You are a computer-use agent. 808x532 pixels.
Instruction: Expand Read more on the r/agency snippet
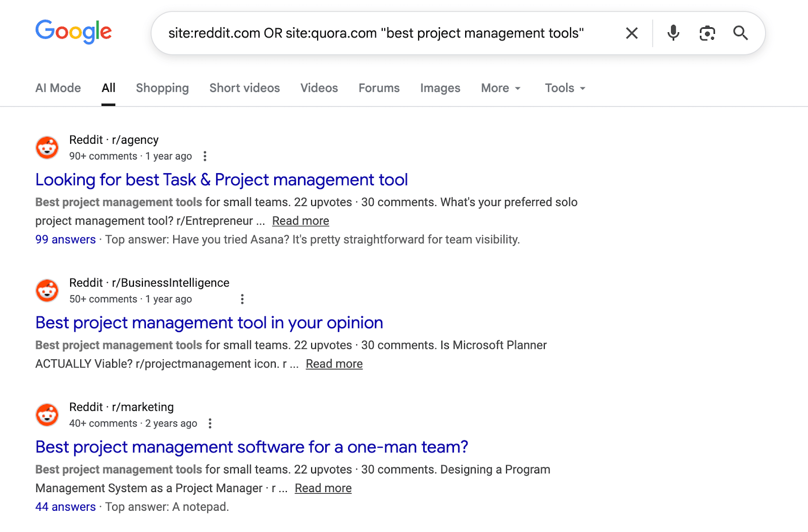[x=300, y=221]
